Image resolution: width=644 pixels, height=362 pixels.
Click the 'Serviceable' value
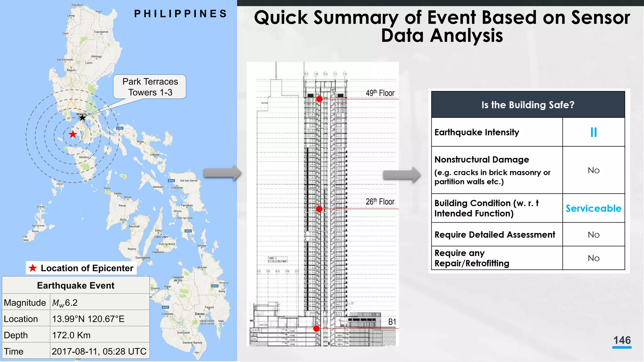[x=593, y=208]
